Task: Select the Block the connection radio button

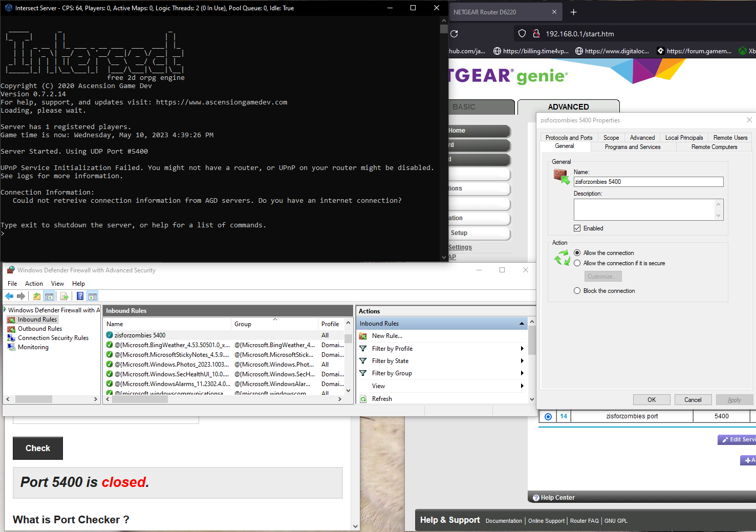Action: coord(577,290)
